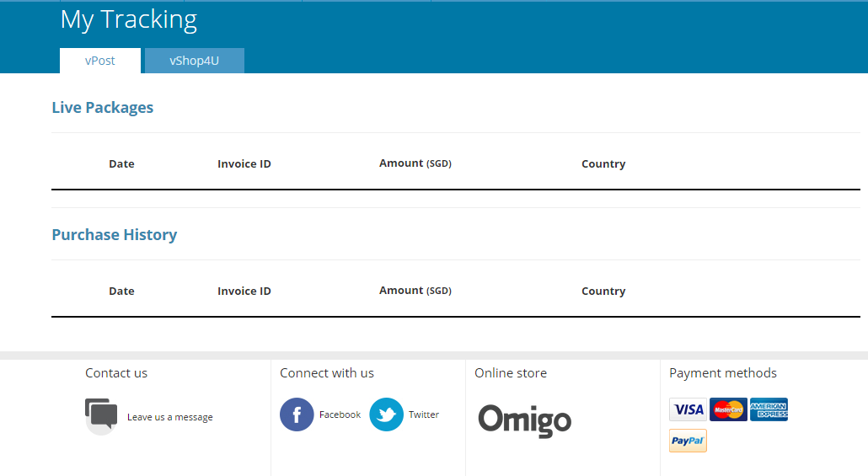868x476 pixels.
Task: Click Invoice ID header under Purchase History
Action: click(x=244, y=291)
